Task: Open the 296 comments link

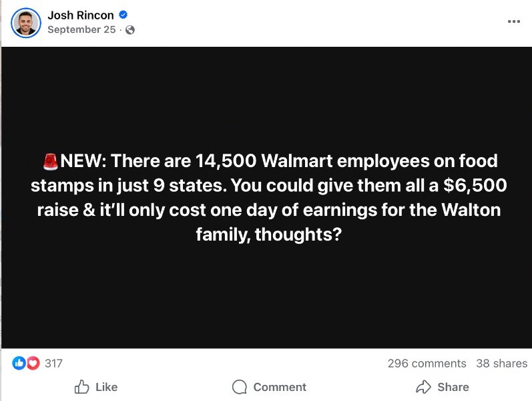Action: point(427,364)
